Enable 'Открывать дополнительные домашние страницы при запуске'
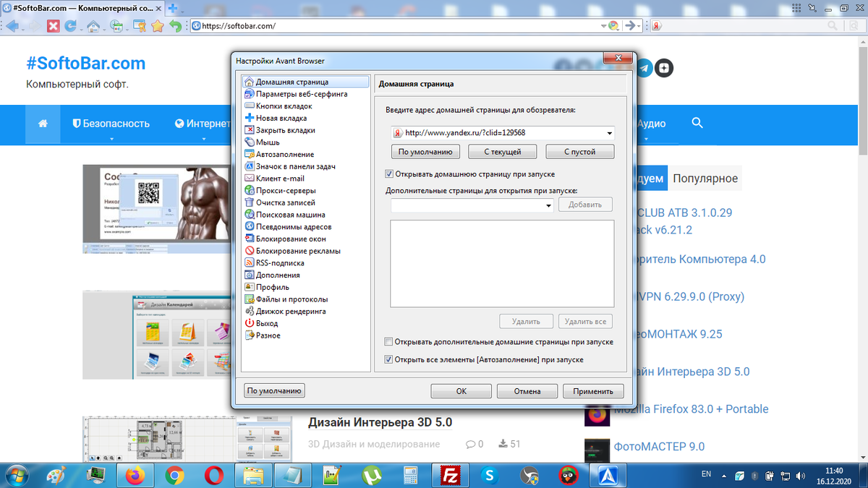This screenshot has height=488, width=868. (389, 342)
